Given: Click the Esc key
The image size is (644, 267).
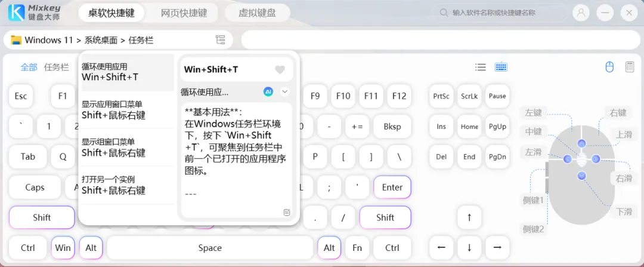Looking at the screenshot, I should 21,96.
